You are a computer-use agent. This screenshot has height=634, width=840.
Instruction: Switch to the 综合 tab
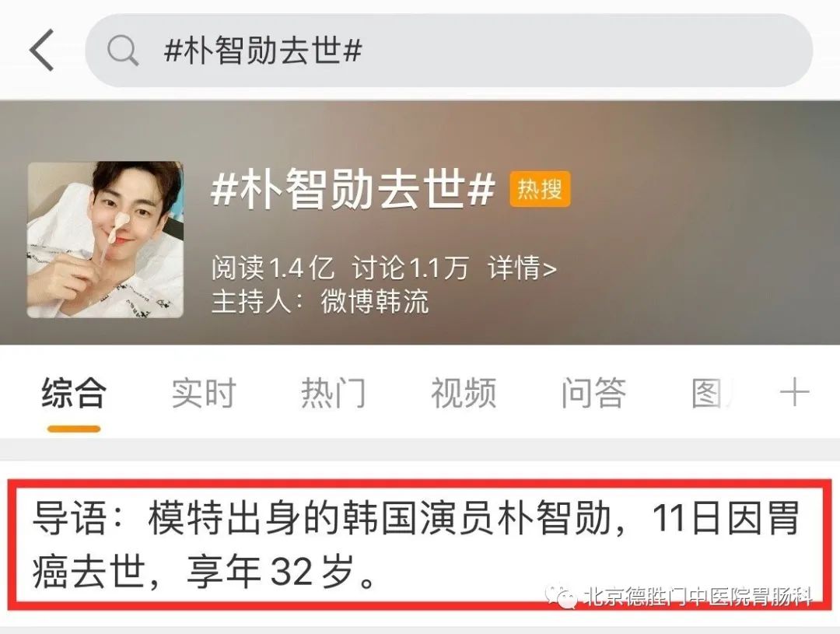(x=74, y=393)
